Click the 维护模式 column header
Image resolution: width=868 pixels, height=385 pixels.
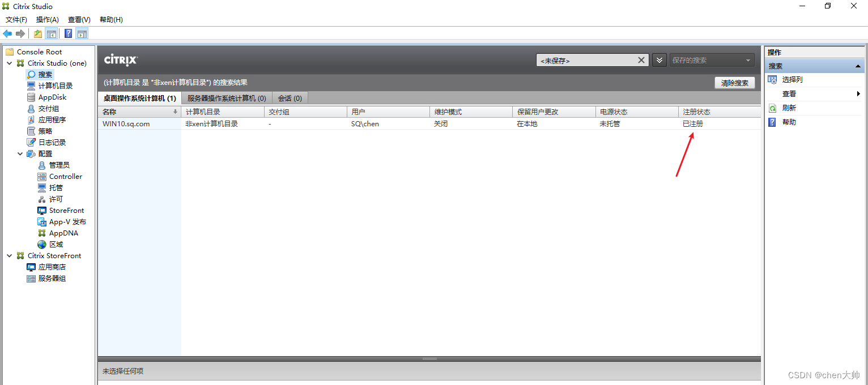[471, 112]
